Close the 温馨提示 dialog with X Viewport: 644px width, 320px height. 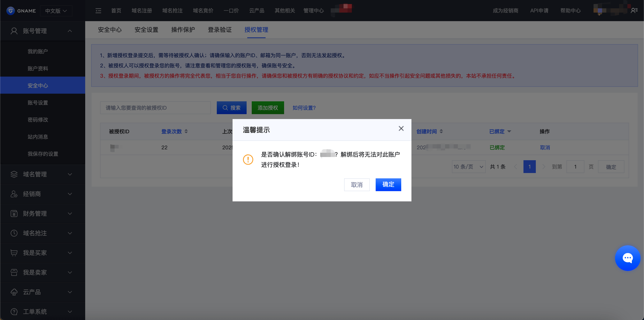point(401,128)
